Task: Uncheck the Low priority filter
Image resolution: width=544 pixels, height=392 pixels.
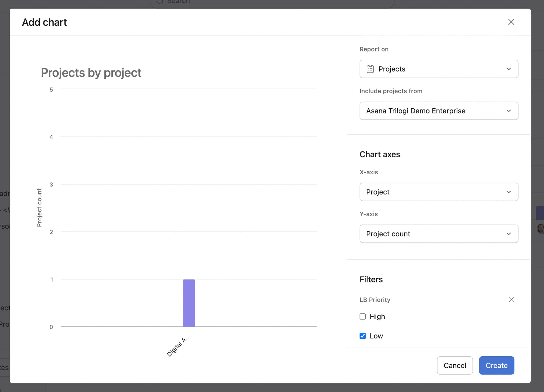Action: (x=362, y=336)
